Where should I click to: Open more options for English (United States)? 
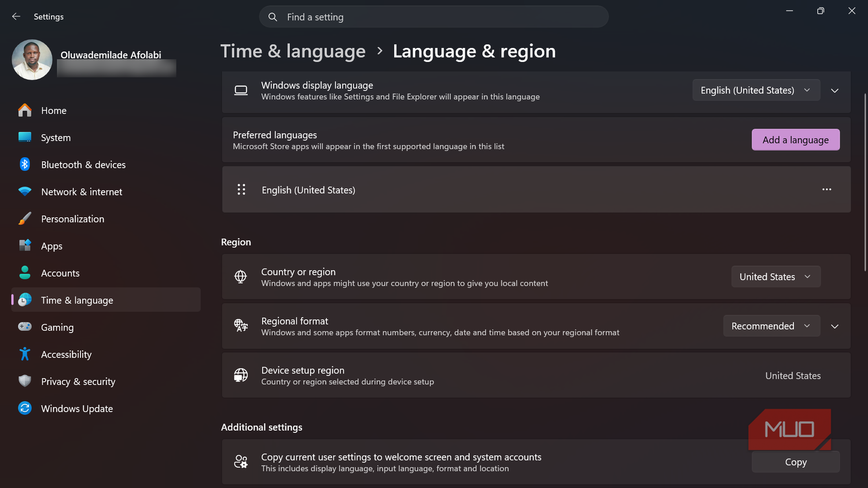pos(826,189)
